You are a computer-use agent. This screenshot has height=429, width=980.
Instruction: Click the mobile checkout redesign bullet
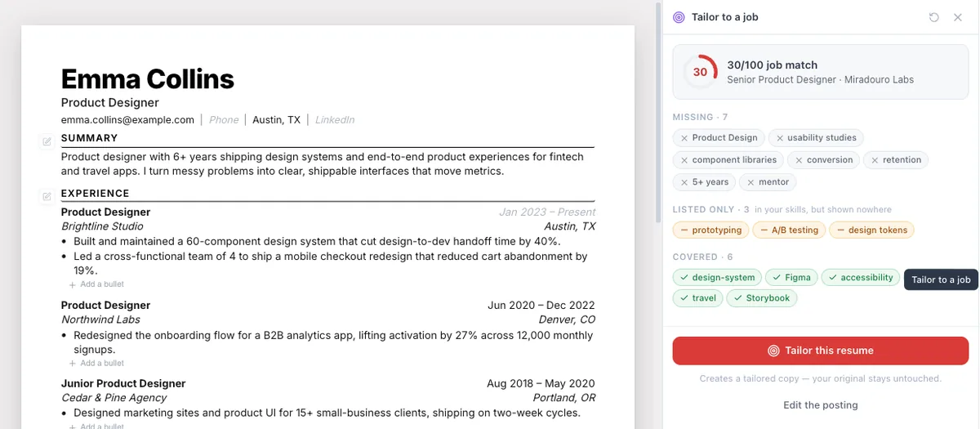331,263
